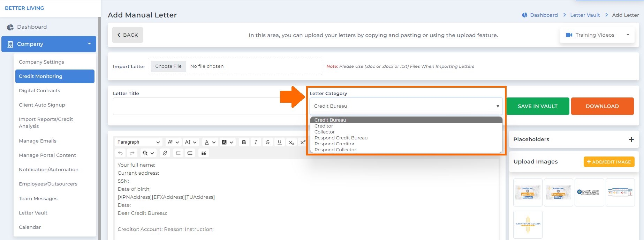This screenshot has height=240, width=644.
Task: Collapse the Company sidebar menu
Action: tap(49, 44)
